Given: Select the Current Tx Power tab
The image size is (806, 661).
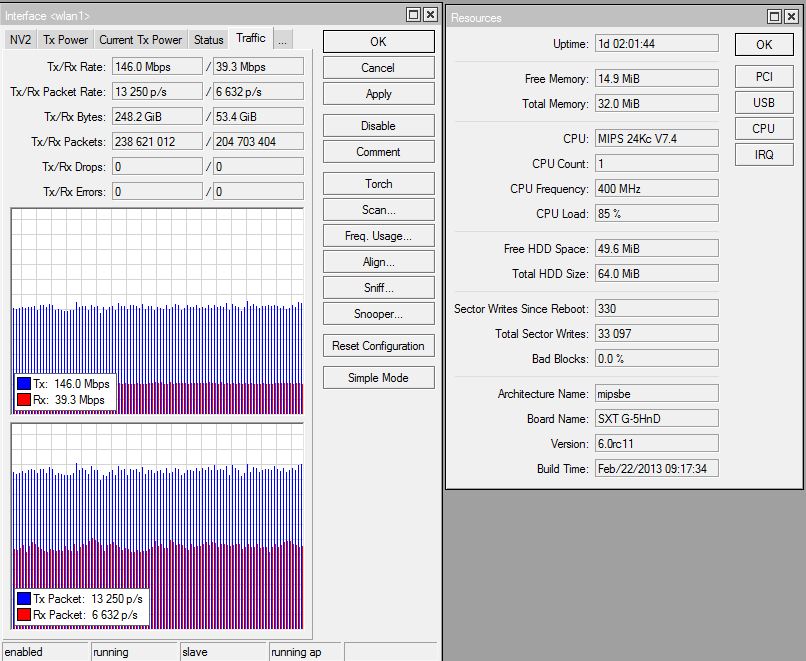Looking at the screenshot, I should (x=140, y=40).
